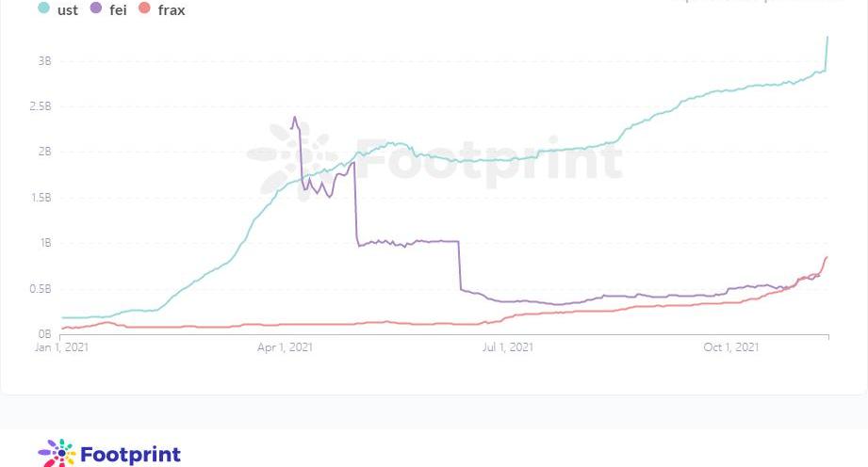This screenshot has width=868, height=467.
Task: Click the purple fei legend dot
Action: pos(96,9)
